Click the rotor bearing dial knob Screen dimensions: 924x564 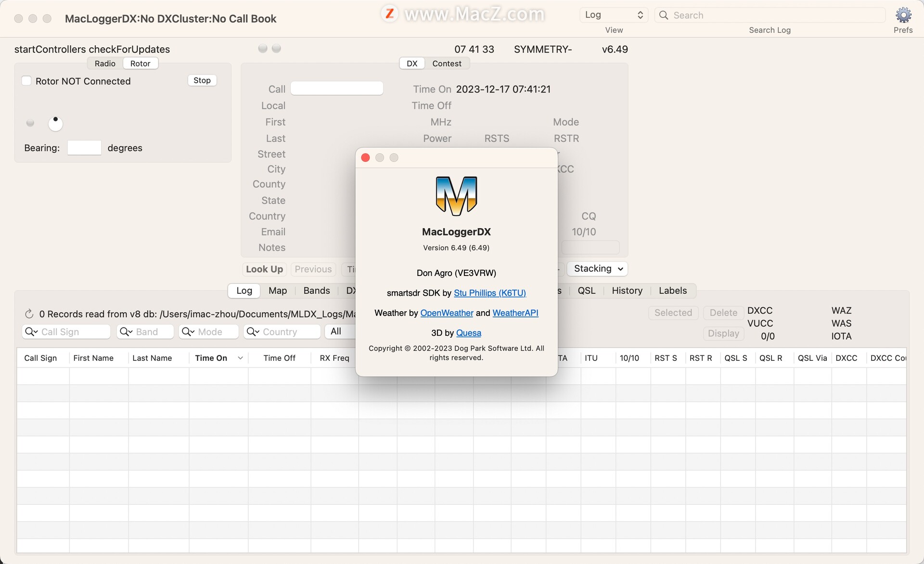point(55,124)
